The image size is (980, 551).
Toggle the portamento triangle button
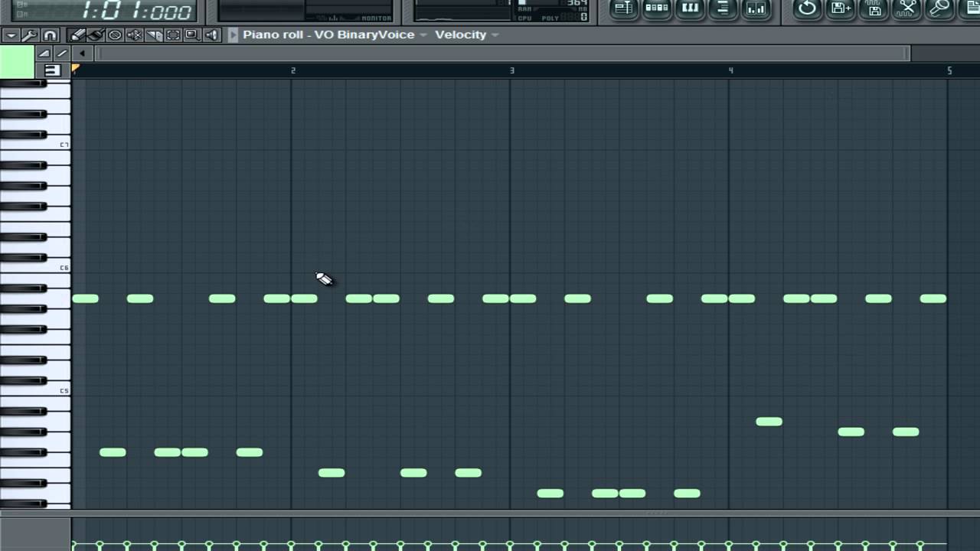point(44,54)
